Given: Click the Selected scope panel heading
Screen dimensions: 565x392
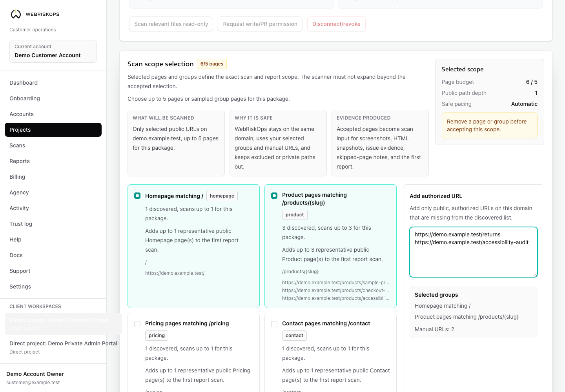Looking at the screenshot, I should click(463, 69).
